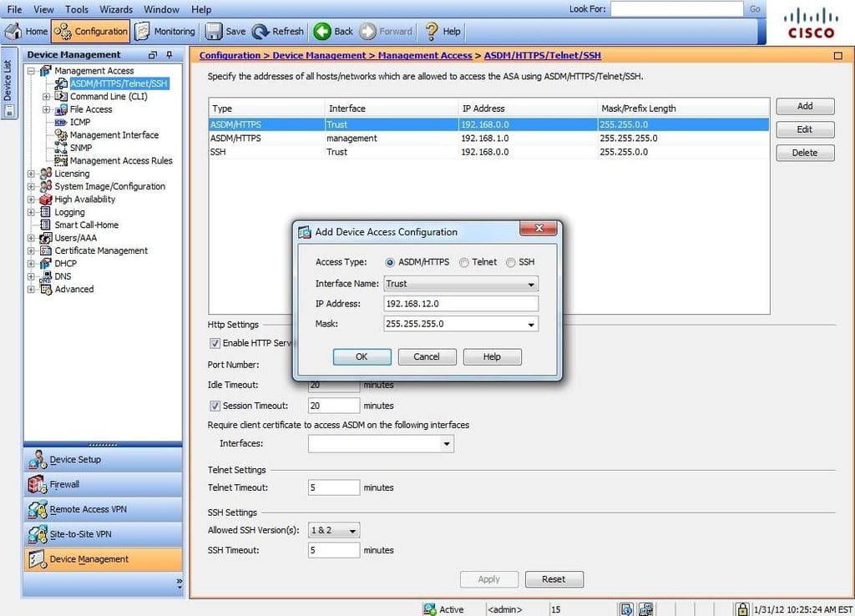Click the SSH Timeout input field
Image resolution: width=855 pixels, height=616 pixels.
[334, 550]
